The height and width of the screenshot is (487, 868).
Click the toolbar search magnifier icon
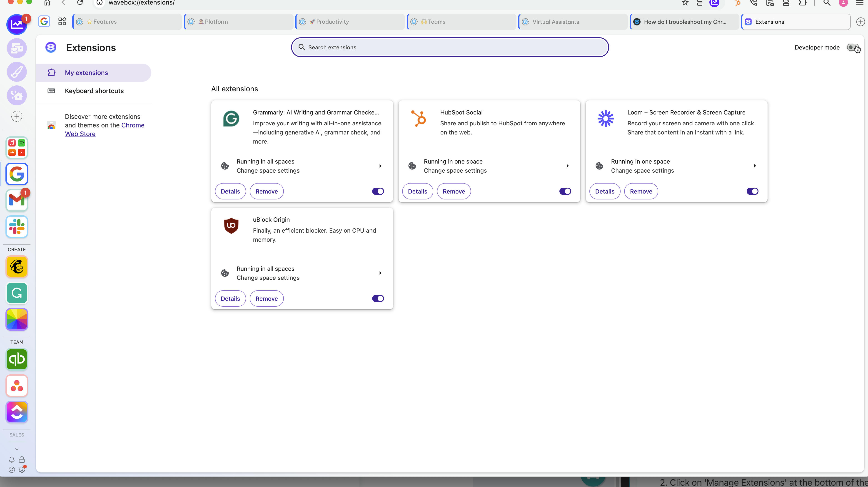827,3
